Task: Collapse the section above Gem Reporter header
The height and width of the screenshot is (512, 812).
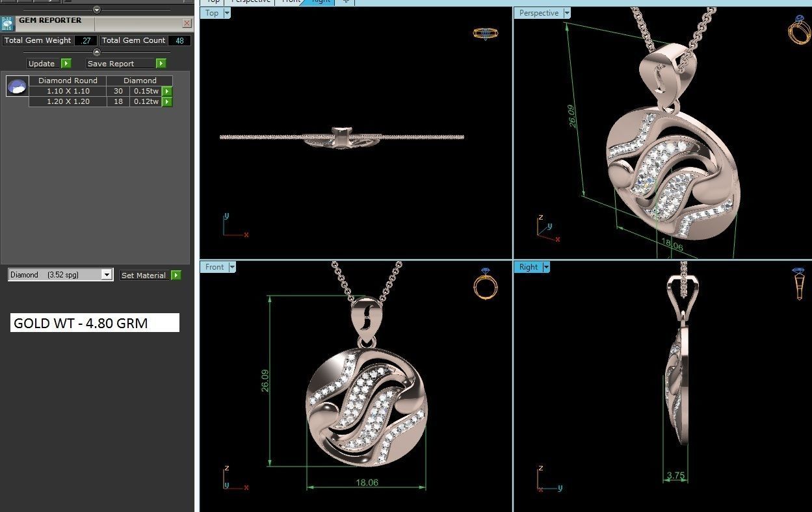Action: pyautogui.click(x=97, y=10)
